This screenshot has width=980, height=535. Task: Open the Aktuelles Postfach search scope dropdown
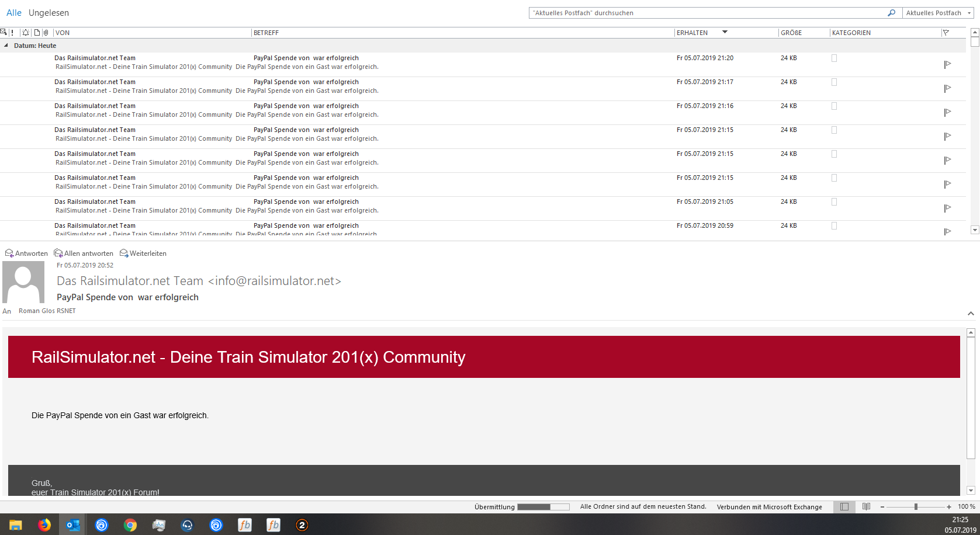coord(938,13)
